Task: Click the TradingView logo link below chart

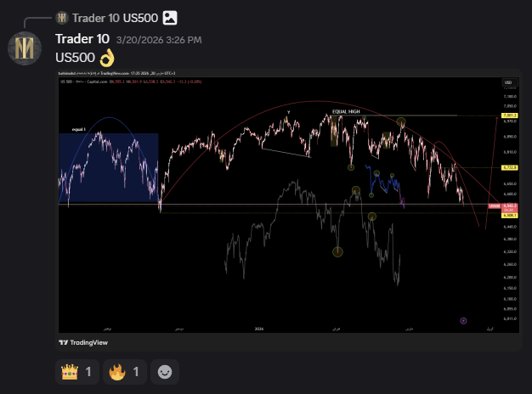Action: coord(83,342)
